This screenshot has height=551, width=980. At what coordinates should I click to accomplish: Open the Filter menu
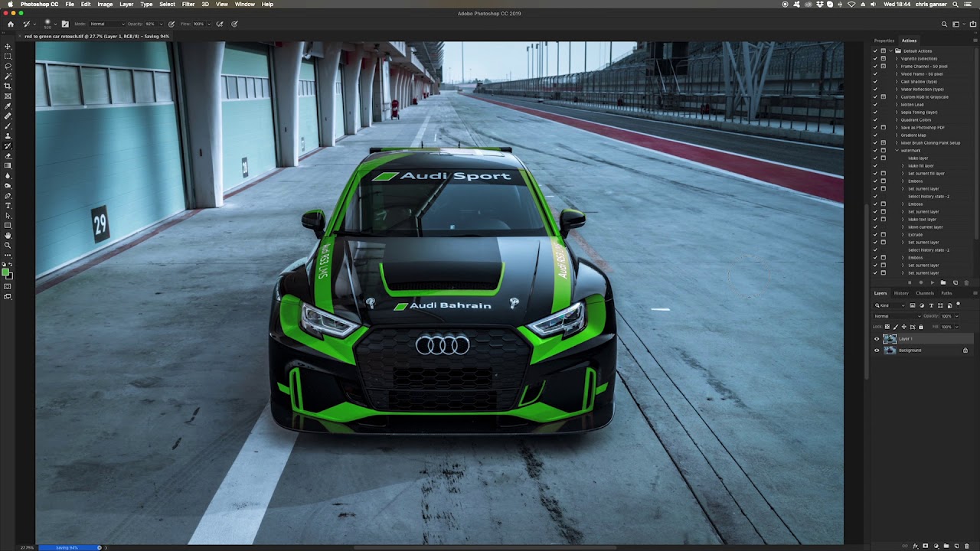[x=188, y=4]
